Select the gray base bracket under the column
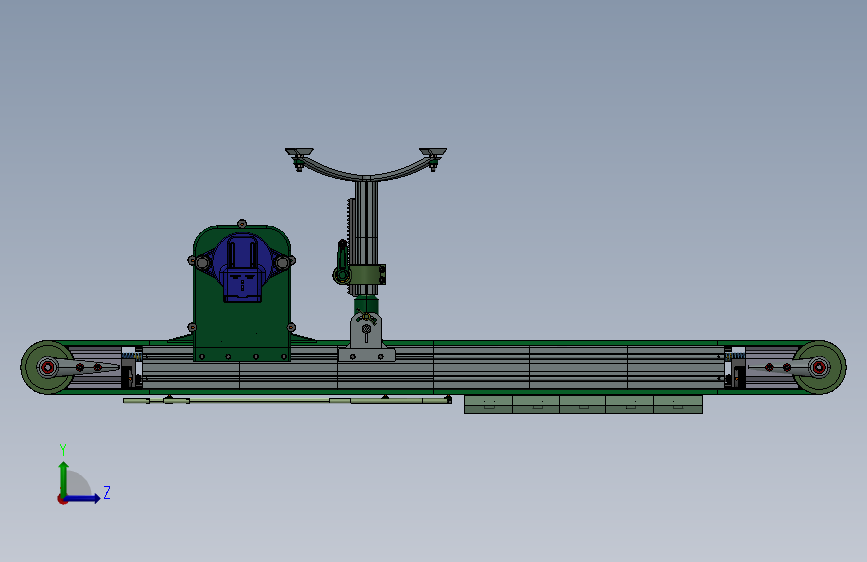This screenshot has height=562, width=867. 366,337
